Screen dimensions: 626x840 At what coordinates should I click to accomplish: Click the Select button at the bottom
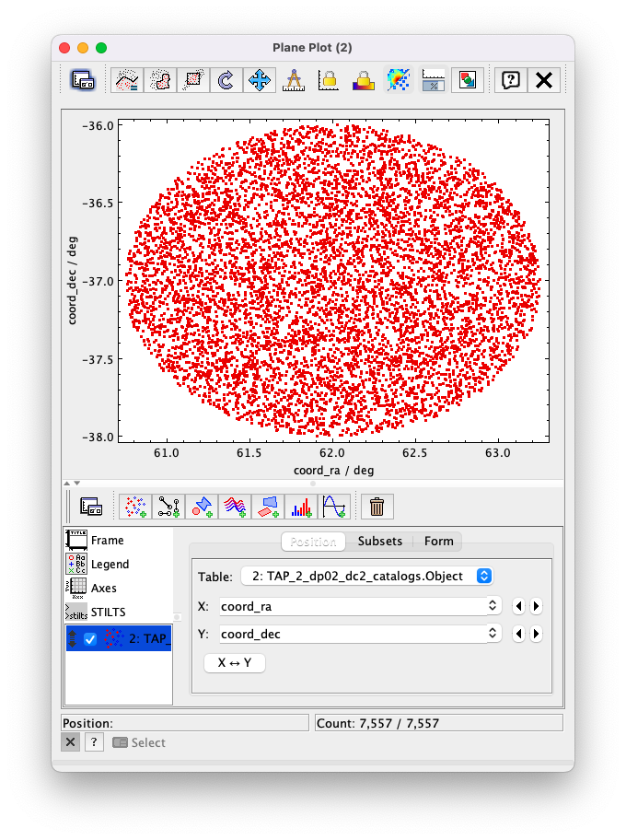click(x=139, y=742)
